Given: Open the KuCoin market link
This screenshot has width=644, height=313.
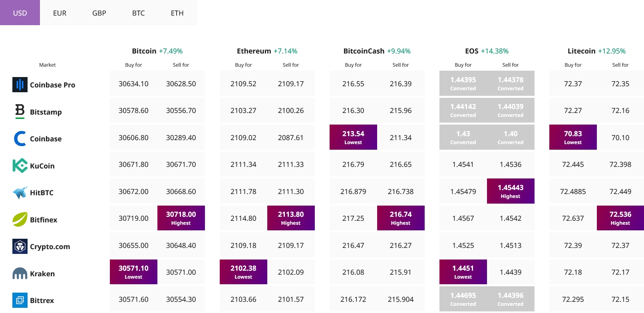Looking at the screenshot, I should [x=42, y=166].
